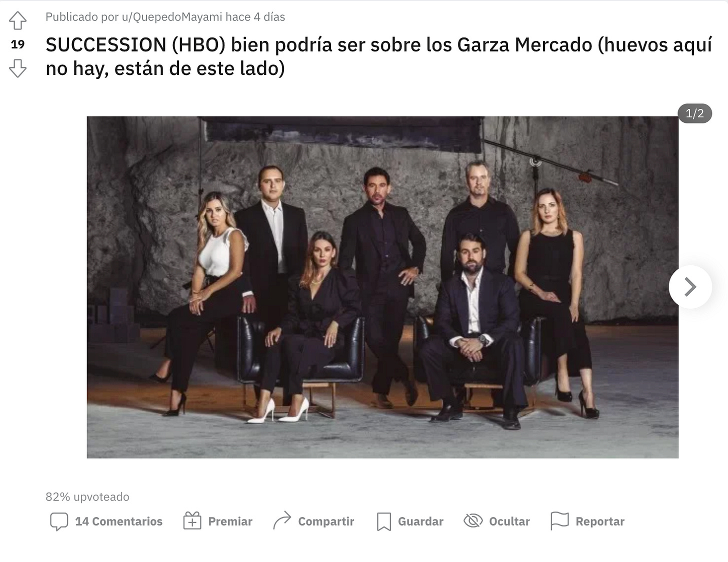Click the vote score 19

pos(17,44)
